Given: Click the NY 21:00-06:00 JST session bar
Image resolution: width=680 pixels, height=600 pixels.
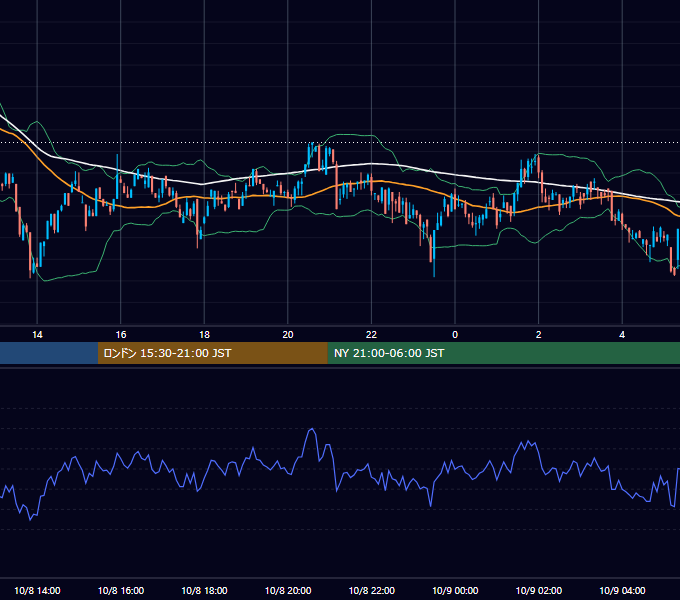Looking at the screenshot, I should (503, 353).
